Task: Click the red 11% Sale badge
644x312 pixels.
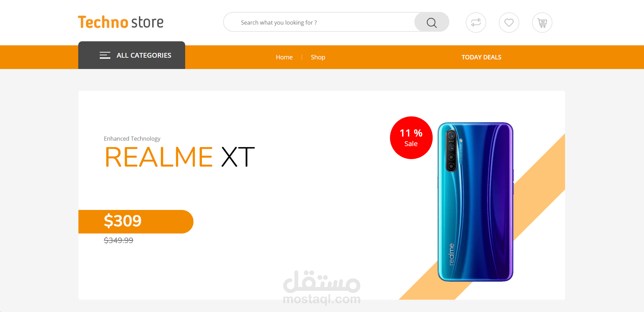Action: (411, 138)
